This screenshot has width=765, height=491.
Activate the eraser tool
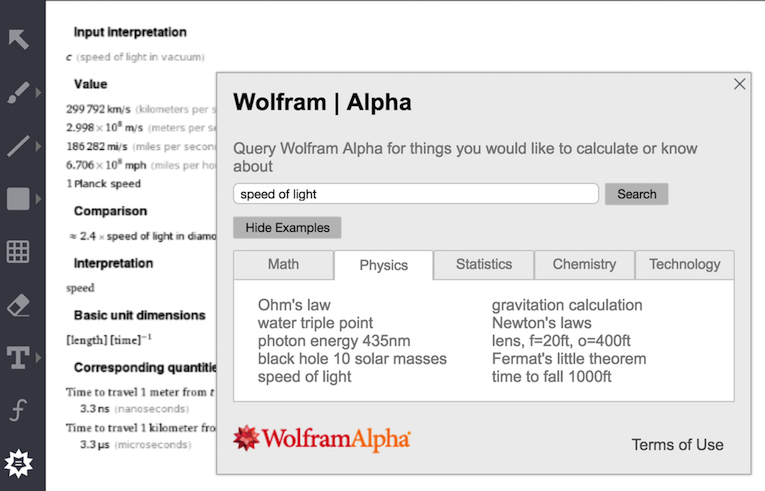tap(18, 305)
